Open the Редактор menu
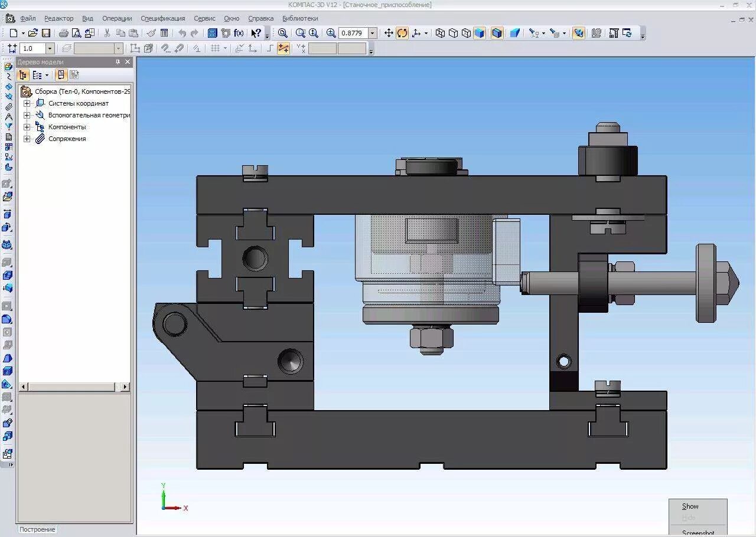756x537 pixels. pyautogui.click(x=59, y=18)
